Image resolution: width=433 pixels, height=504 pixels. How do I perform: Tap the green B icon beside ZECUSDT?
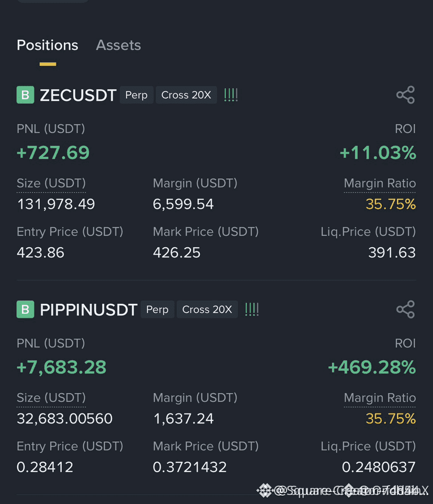coord(26,95)
